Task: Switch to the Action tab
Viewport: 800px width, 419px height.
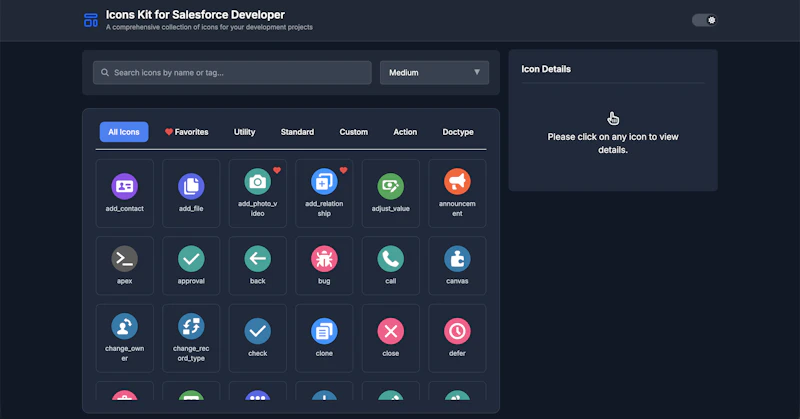Action: click(405, 132)
